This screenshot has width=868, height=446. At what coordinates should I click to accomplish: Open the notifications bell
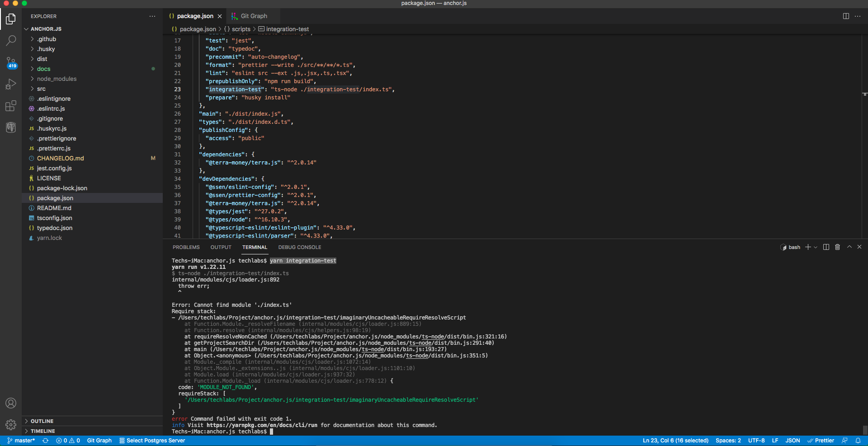(x=858, y=441)
